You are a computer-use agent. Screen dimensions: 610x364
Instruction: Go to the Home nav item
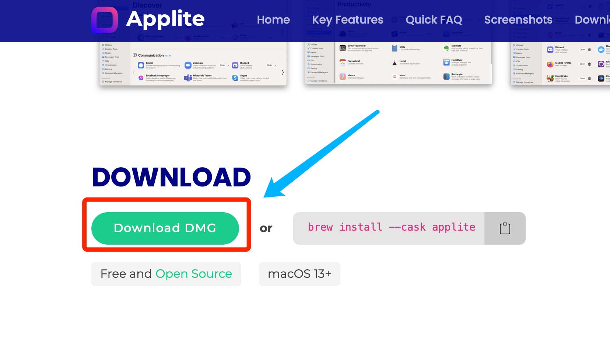(273, 20)
